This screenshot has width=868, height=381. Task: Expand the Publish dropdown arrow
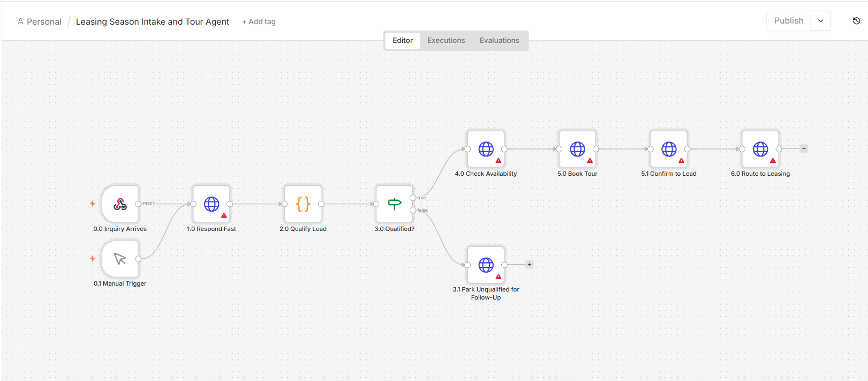point(821,21)
